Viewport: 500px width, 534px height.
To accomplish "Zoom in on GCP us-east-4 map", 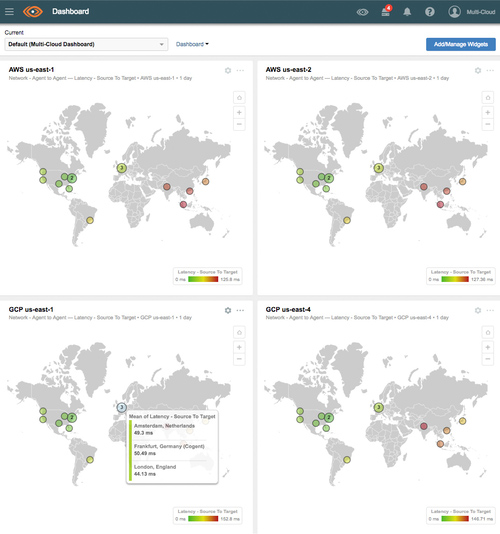I will point(488,347).
